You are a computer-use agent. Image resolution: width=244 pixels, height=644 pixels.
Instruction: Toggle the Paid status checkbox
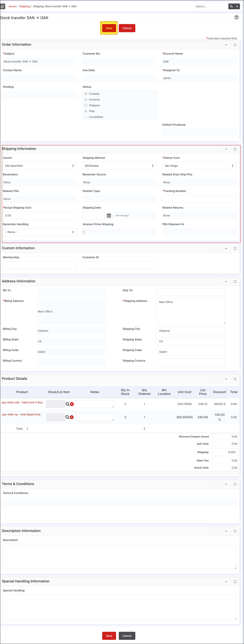[x=86, y=111]
